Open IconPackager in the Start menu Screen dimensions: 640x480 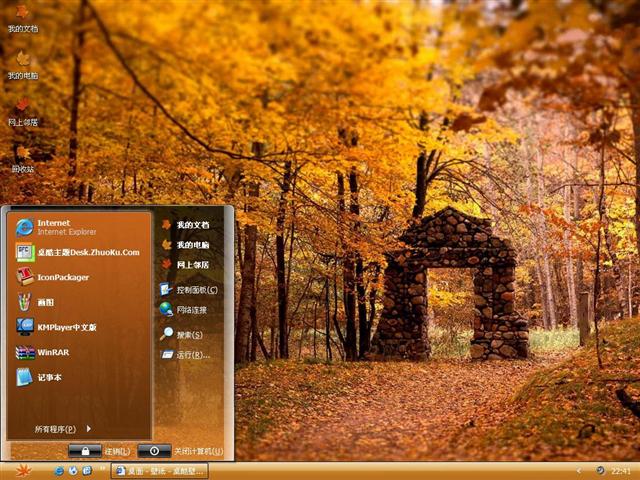[x=62, y=277]
